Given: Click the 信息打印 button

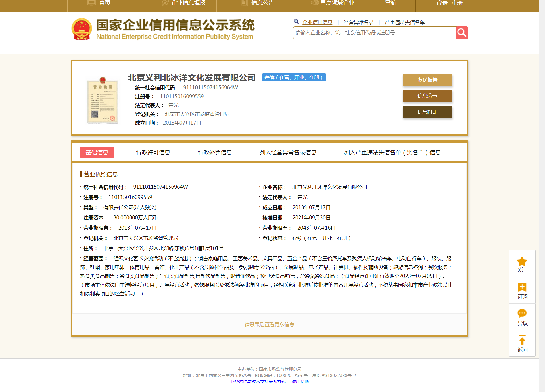Looking at the screenshot, I should [427, 112].
